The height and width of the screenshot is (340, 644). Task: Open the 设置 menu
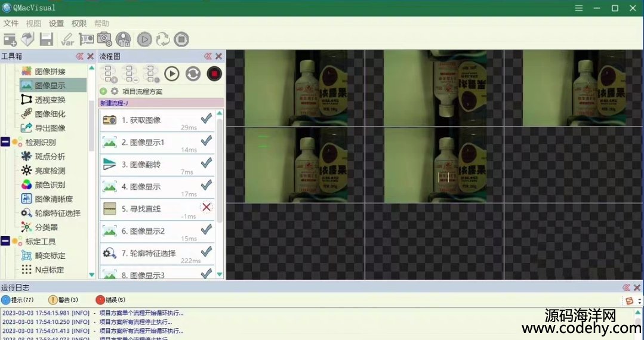(x=56, y=23)
